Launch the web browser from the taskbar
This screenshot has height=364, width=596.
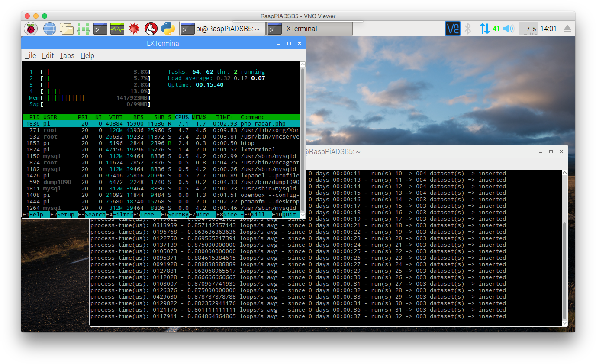coord(49,28)
